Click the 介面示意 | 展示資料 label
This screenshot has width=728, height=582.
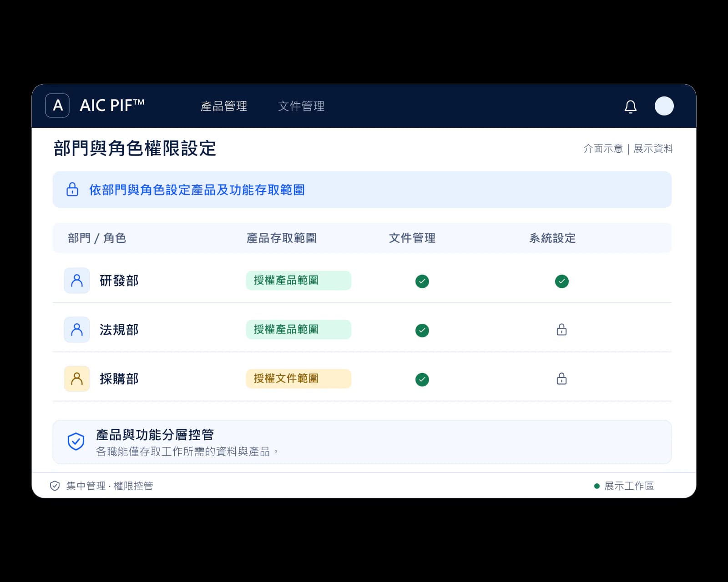pos(628,149)
